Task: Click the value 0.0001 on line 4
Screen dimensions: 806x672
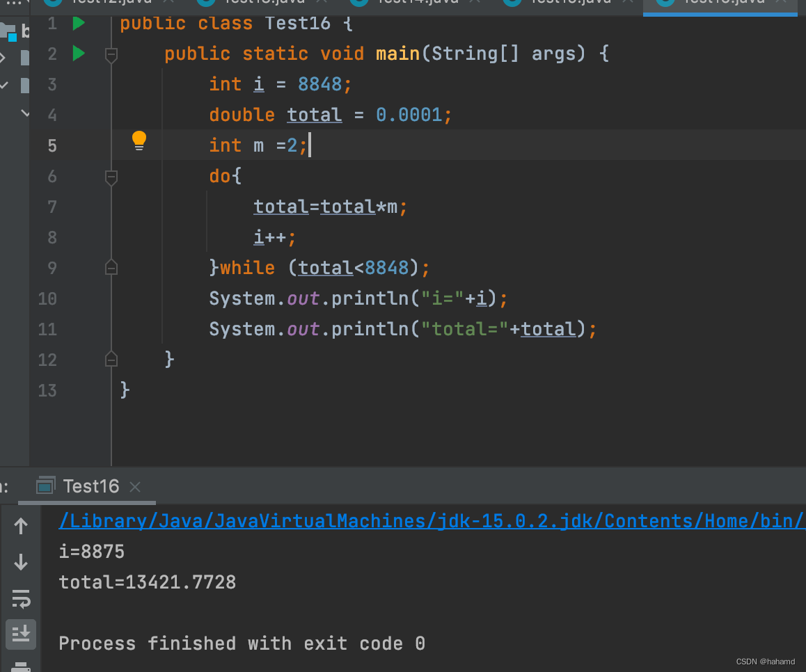Action: point(409,115)
